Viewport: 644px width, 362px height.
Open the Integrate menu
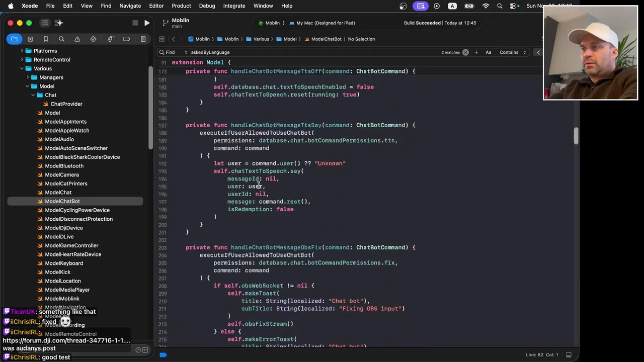point(234,6)
